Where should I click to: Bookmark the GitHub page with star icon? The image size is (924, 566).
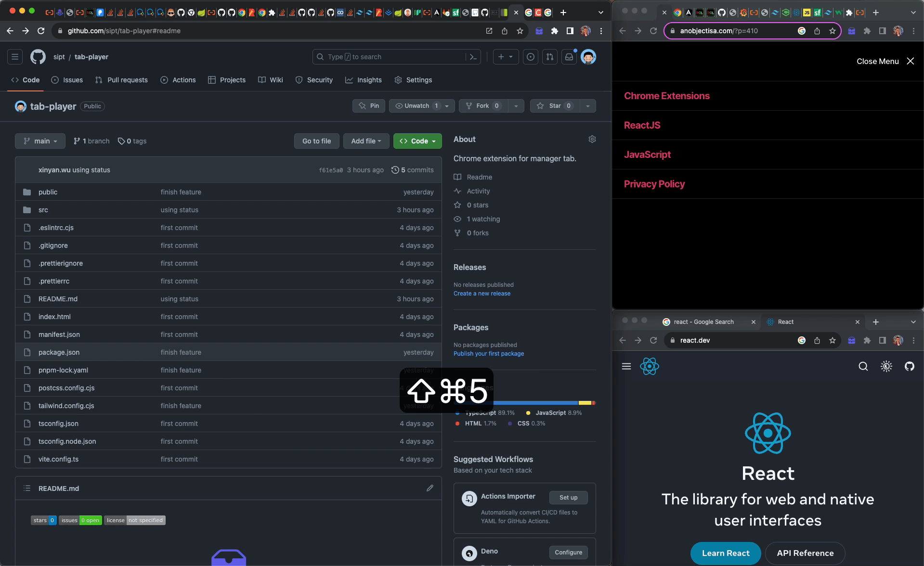click(x=520, y=31)
